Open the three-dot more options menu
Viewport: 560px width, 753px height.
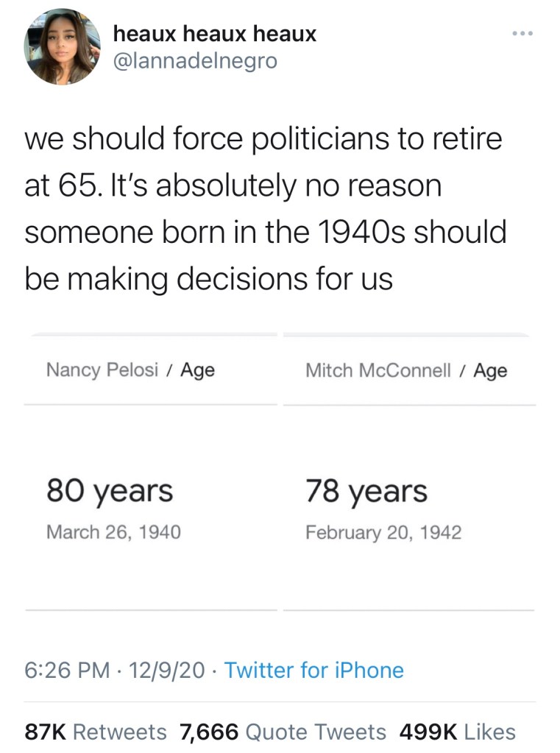[x=522, y=34]
